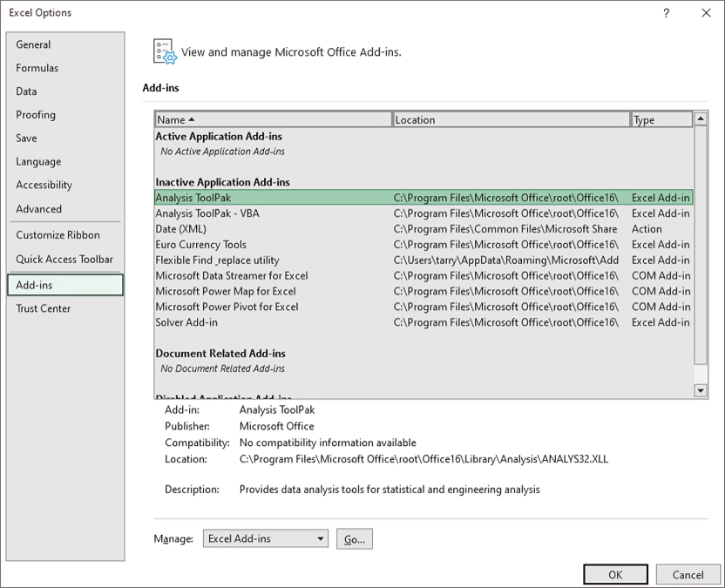This screenshot has height=588, width=725.
Task: Select Microsoft Power Map for Excel
Action: tap(423, 291)
